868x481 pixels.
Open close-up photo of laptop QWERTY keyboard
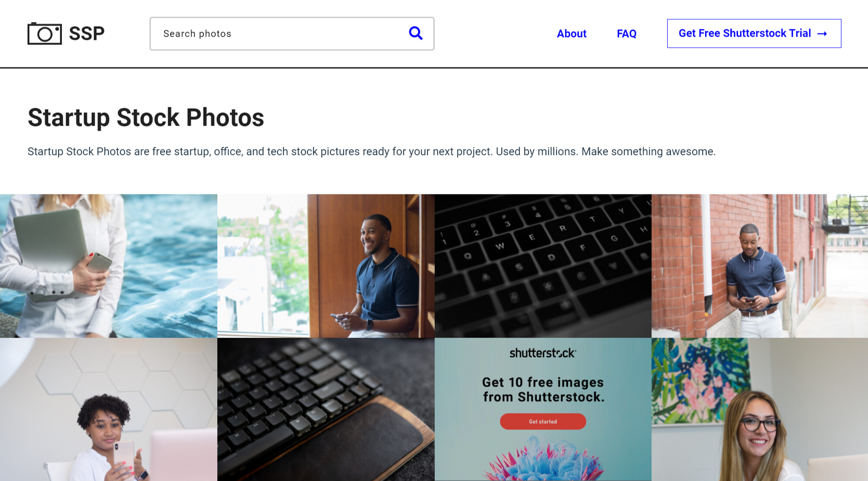[543, 266]
